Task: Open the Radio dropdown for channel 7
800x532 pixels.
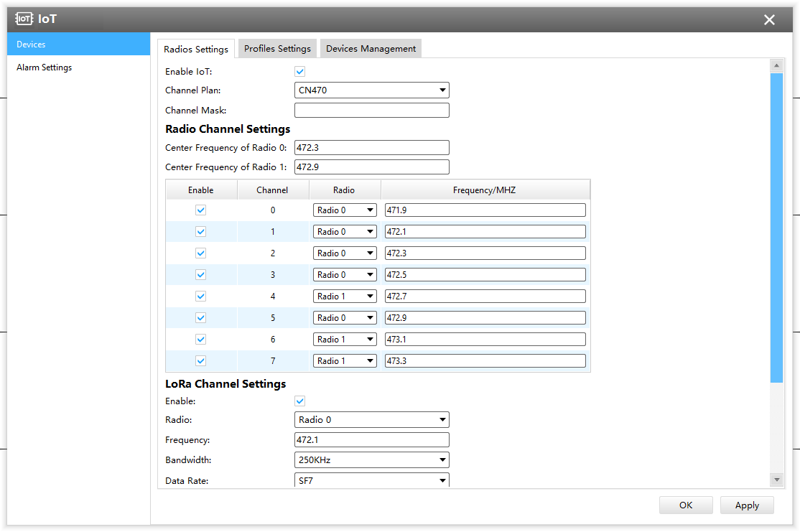Action: click(x=345, y=360)
